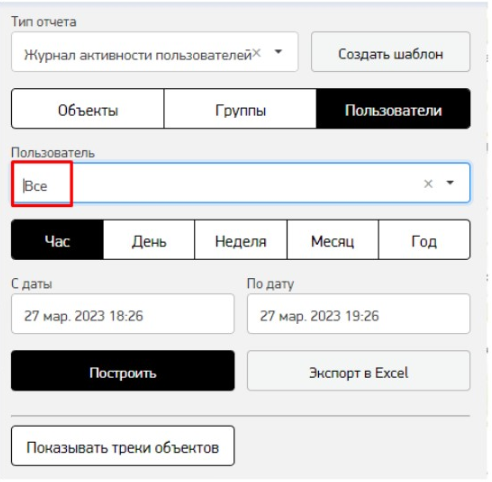The height and width of the screenshot is (482, 492).
Task: Select the Час period option
Action: tap(57, 240)
